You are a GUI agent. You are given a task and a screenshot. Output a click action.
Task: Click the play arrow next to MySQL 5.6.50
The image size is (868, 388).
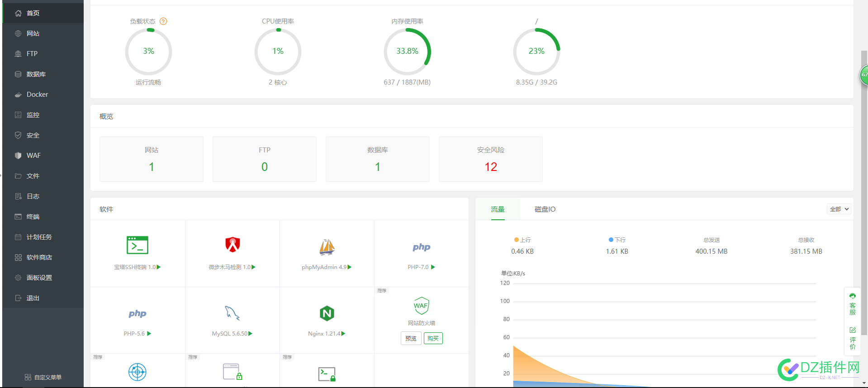[250, 334]
